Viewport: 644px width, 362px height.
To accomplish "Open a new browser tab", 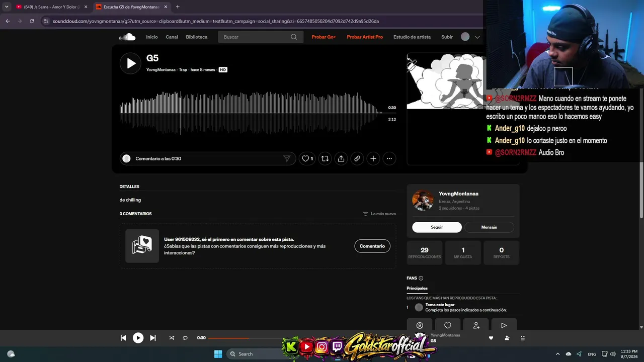I will pyautogui.click(x=178, y=7).
